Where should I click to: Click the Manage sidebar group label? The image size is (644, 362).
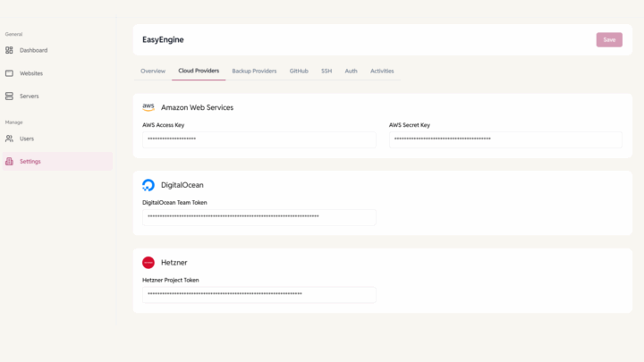pos(14,122)
